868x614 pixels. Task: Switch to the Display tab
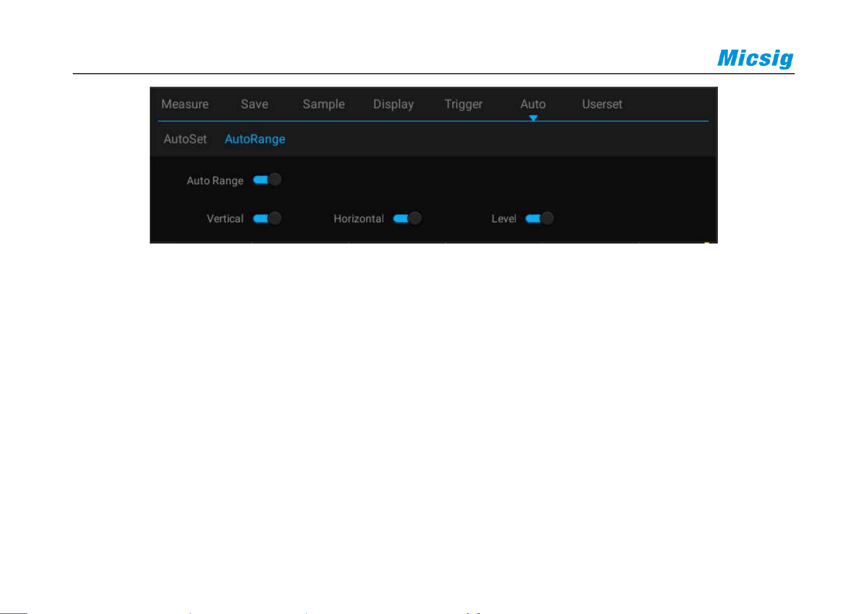pyautogui.click(x=393, y=104)
